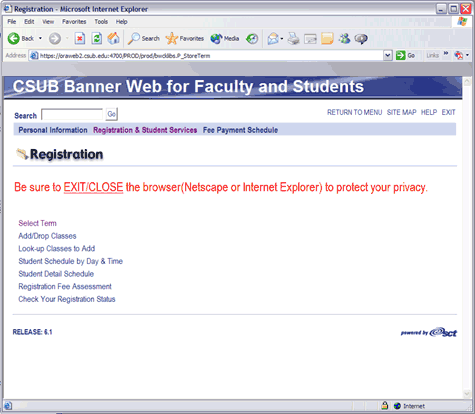
Task: Switch to Personal Information tab
Action: point(53,130)
